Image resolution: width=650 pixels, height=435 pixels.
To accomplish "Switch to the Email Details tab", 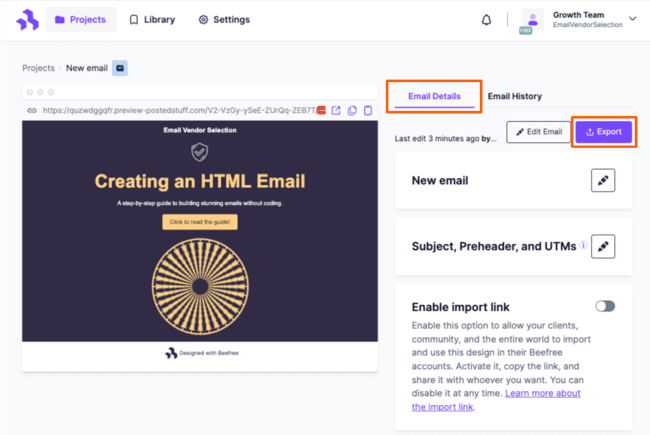I will pyautogui.click(x=434, y=96).
